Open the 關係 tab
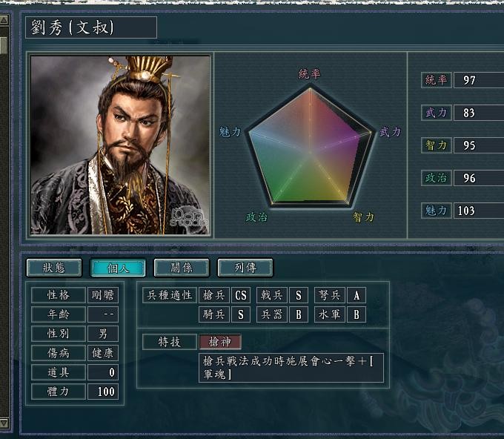Screen dimensions: 504x439 tap(182, 268)
